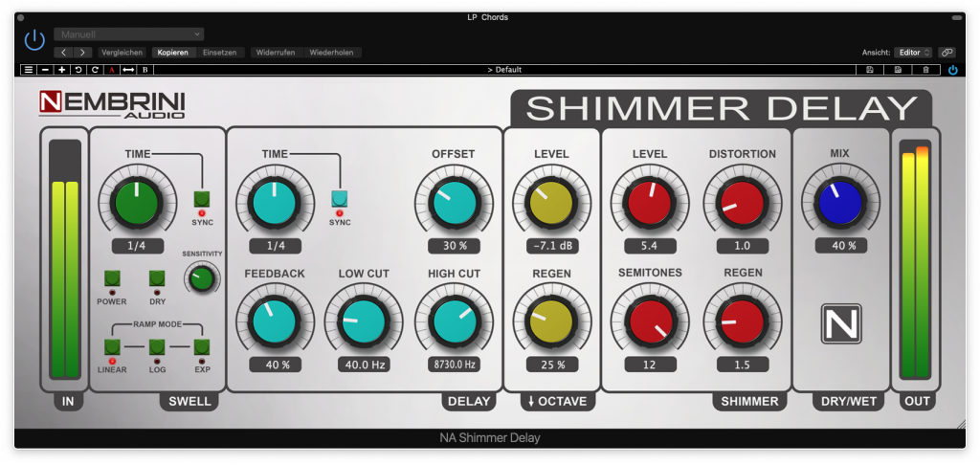The height and width of the screenshot is (465, 980).
Task: Click the Delay Feedback 40 % value field
Action: pyautogui.click(x=277, y=365)
